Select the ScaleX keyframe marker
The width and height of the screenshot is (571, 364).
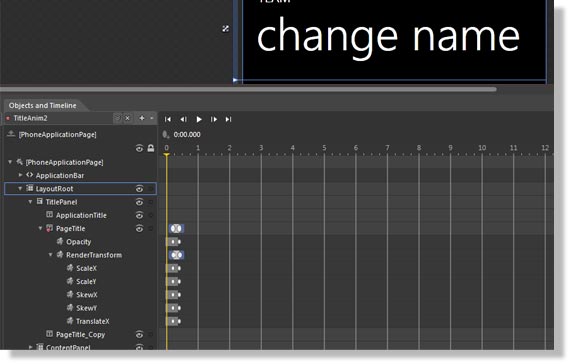point(173,268)
